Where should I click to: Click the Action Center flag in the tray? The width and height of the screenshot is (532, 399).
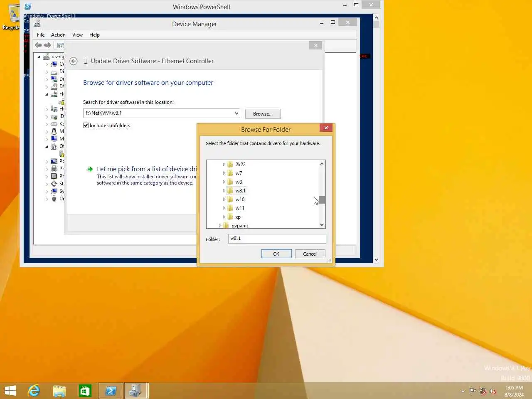(473, 391)
